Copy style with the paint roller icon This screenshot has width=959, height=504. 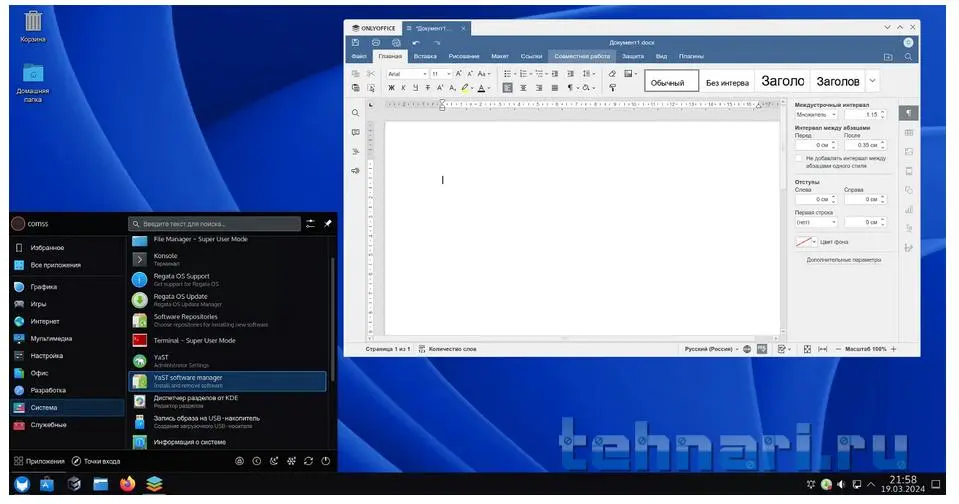612,88
